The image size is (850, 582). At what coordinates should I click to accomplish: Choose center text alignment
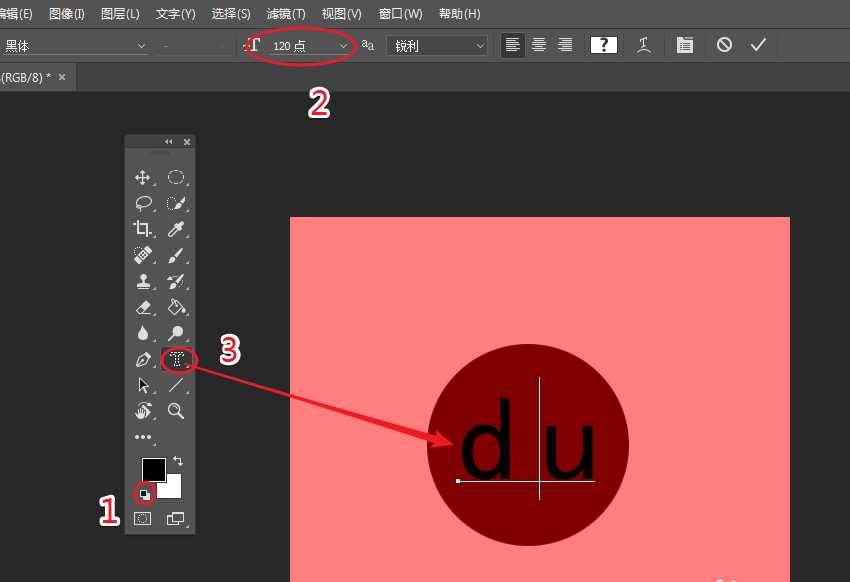coord(539,45)
